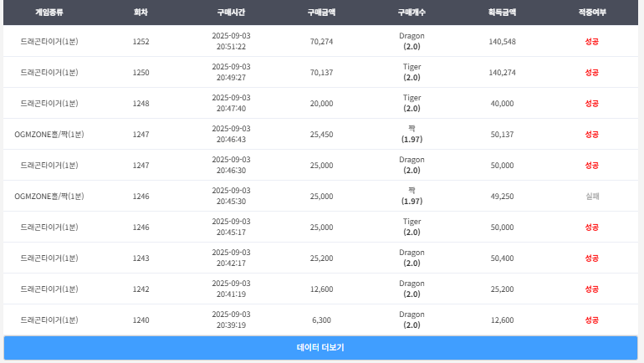The height and width of the screenshot is (363, 644).
Task: Select round number 1242
Action: click(141, 289)
